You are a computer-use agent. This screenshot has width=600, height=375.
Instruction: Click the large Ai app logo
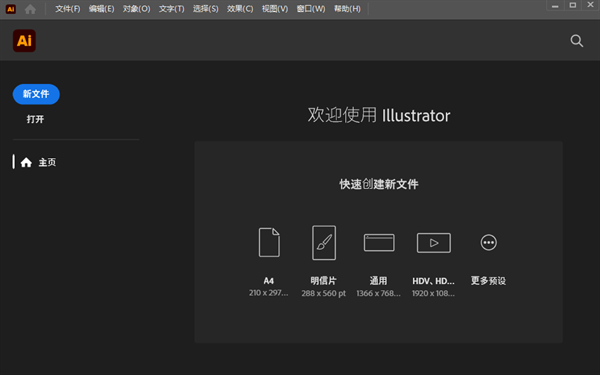(24, 41)
